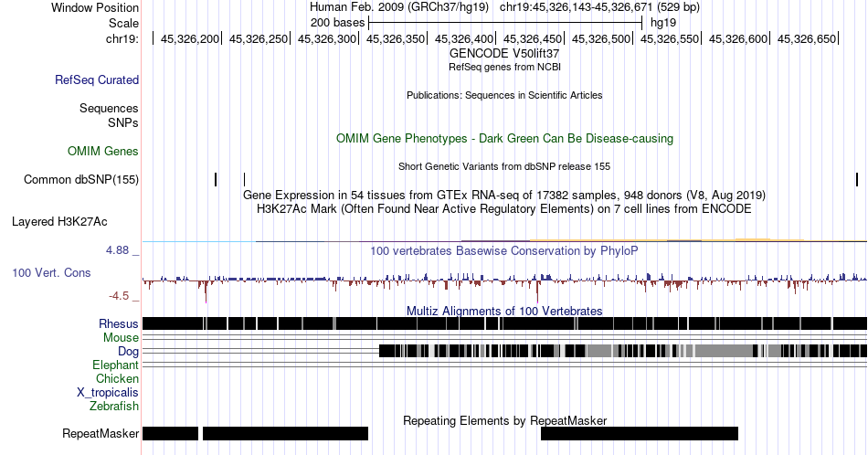Click the Rhesus alignment row label
Viewport: 868px width, 455px height.
click(x=119, y=323)
